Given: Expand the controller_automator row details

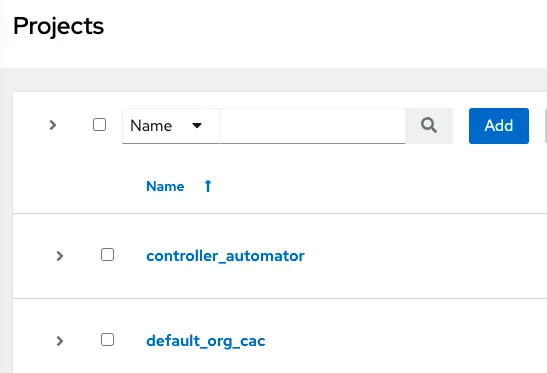Looking at the screenshot, I should point(60,256).
